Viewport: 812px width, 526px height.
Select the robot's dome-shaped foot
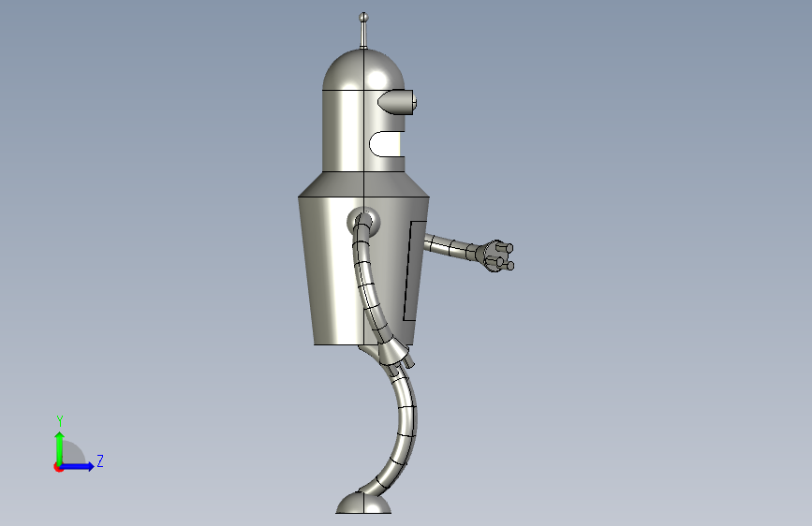pyautogui.click(x=363, y=504)
